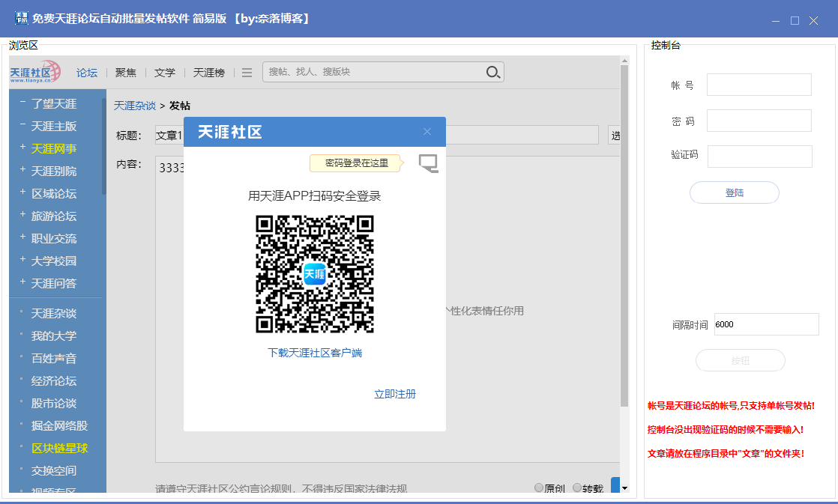838x504 pixels.
Task: Expand the 天涯问答 sidebar section
Action: (22, 281)
